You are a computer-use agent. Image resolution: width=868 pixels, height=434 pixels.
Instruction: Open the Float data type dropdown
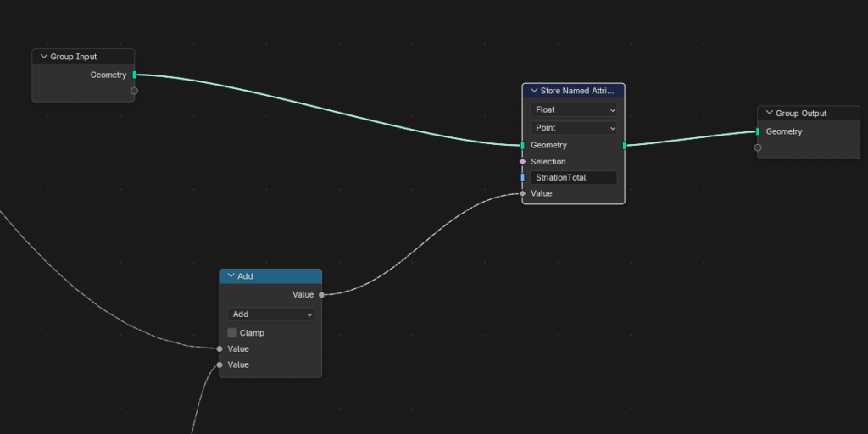point(574,109)
